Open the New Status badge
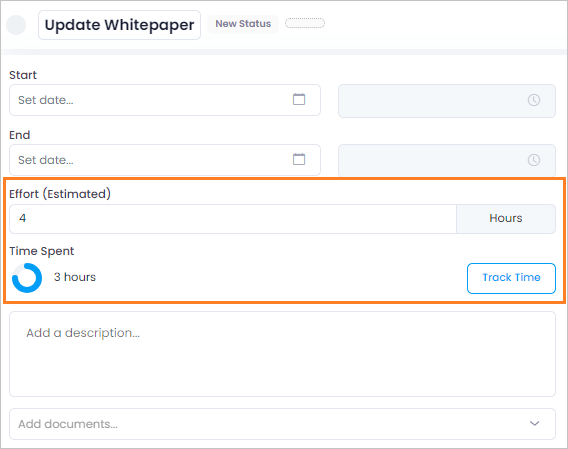This screenshot has height=449, width=568. [243, 24]
